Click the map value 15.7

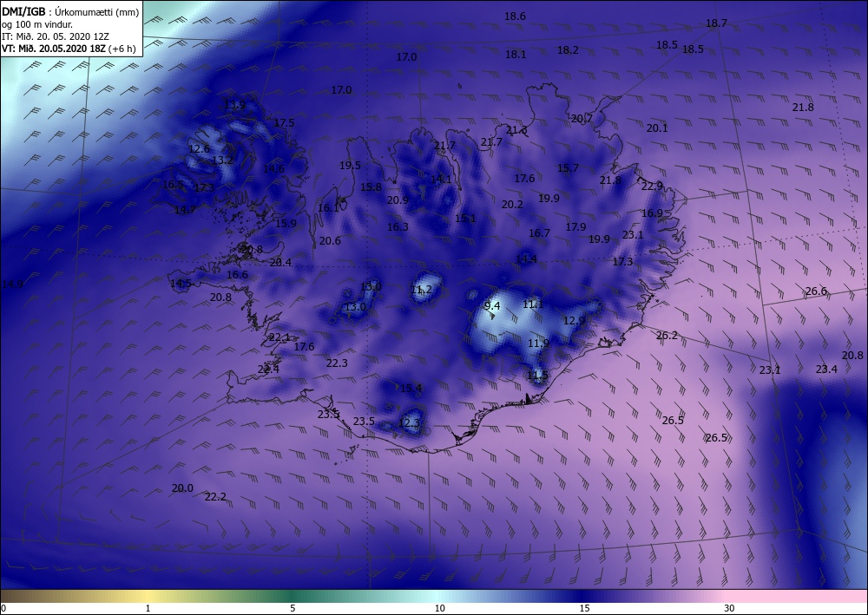[568, 168]
